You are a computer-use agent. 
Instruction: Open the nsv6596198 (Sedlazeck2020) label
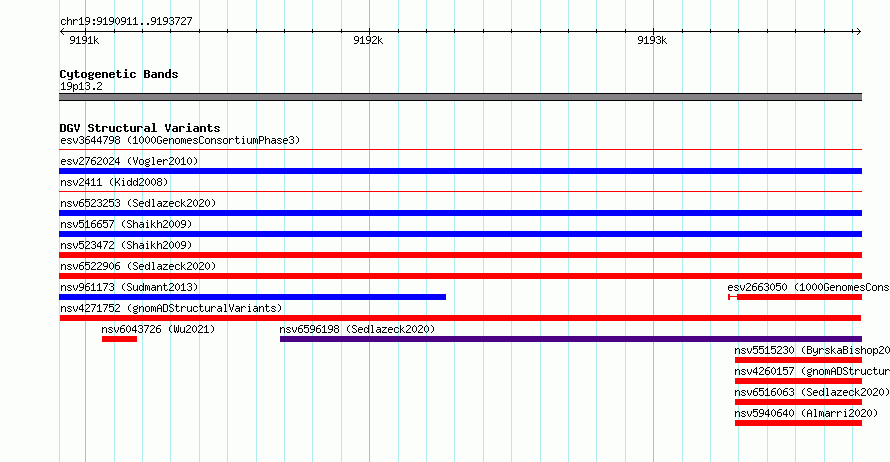[357, 329]
